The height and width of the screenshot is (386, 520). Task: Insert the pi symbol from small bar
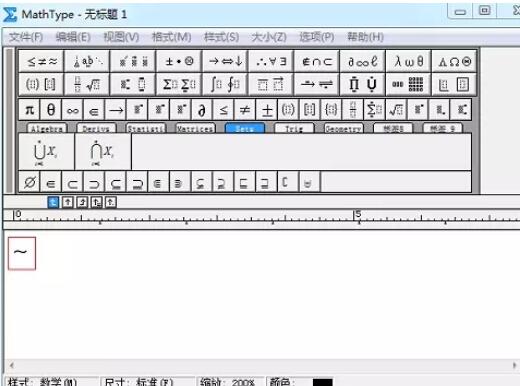(29, 110)
